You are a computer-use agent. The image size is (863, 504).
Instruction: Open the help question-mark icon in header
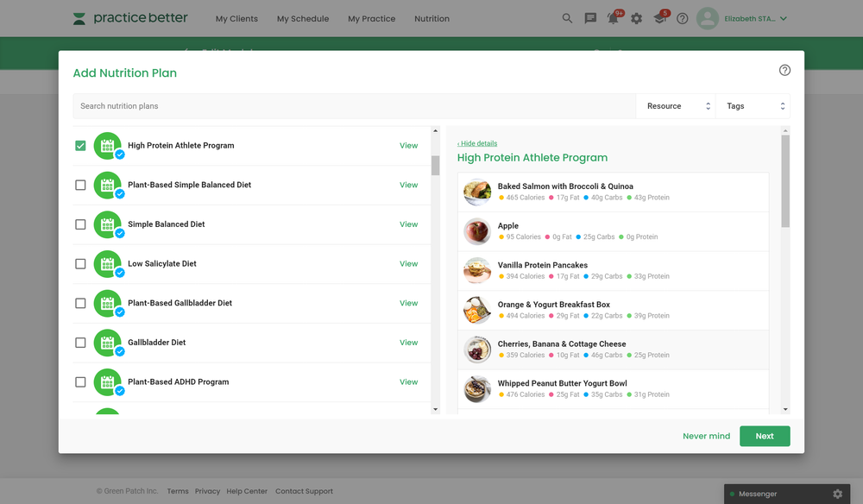682,17
